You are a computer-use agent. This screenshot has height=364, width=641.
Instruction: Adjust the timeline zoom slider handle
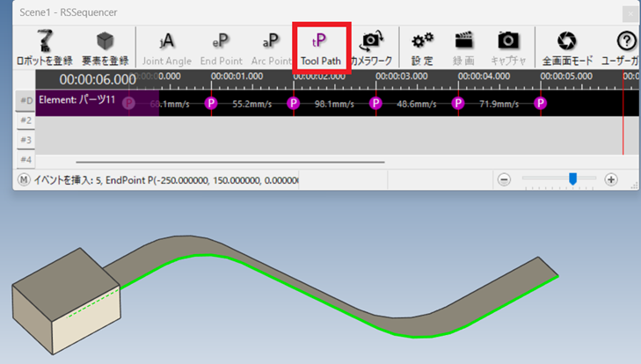click(x=572, y=178)
